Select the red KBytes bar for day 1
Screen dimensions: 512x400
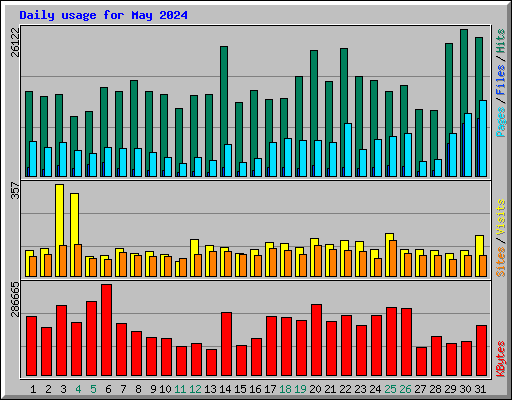tap(31, 346)
